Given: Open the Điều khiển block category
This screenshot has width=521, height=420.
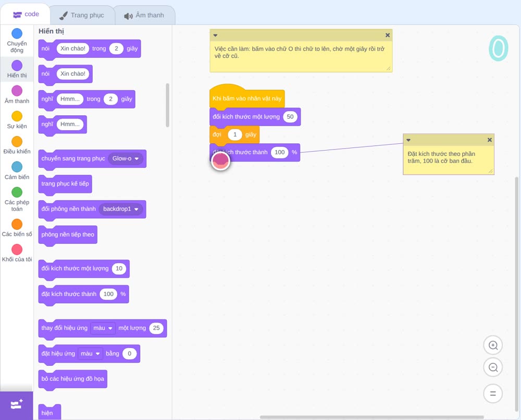Looking at the screenshot, I should [17, 145].
